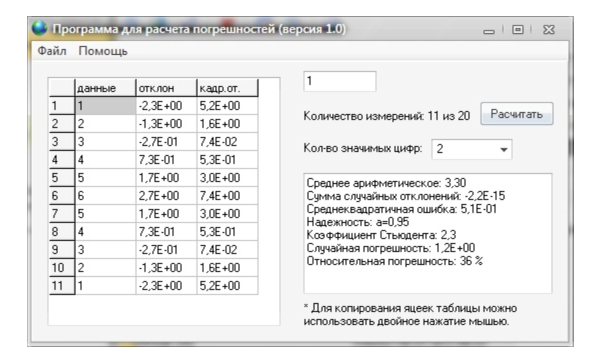Click отклон cell 2,7E+00 in row 6

[166, 195]
